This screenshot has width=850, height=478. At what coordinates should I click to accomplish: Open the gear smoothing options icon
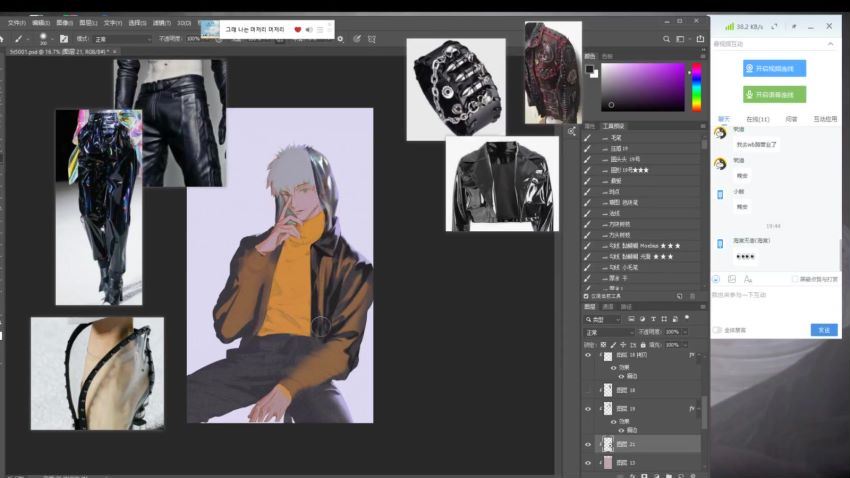click(340, 39)
